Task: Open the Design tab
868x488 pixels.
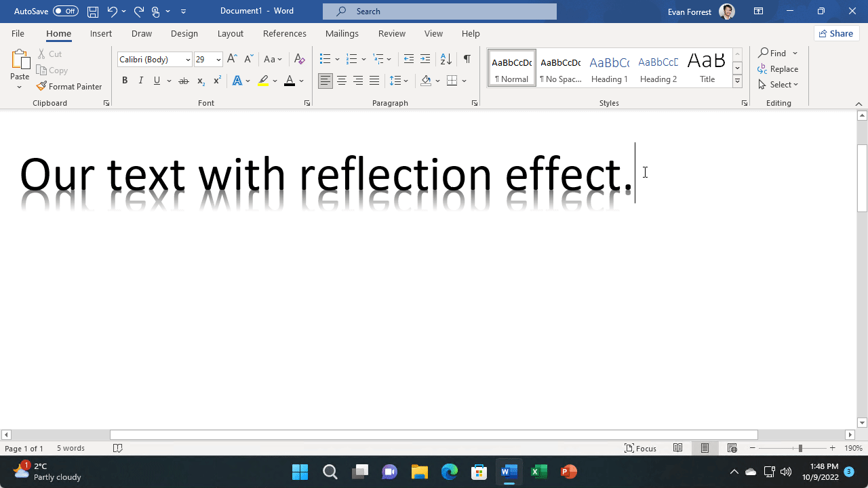Action: click(x=184, y=33)
